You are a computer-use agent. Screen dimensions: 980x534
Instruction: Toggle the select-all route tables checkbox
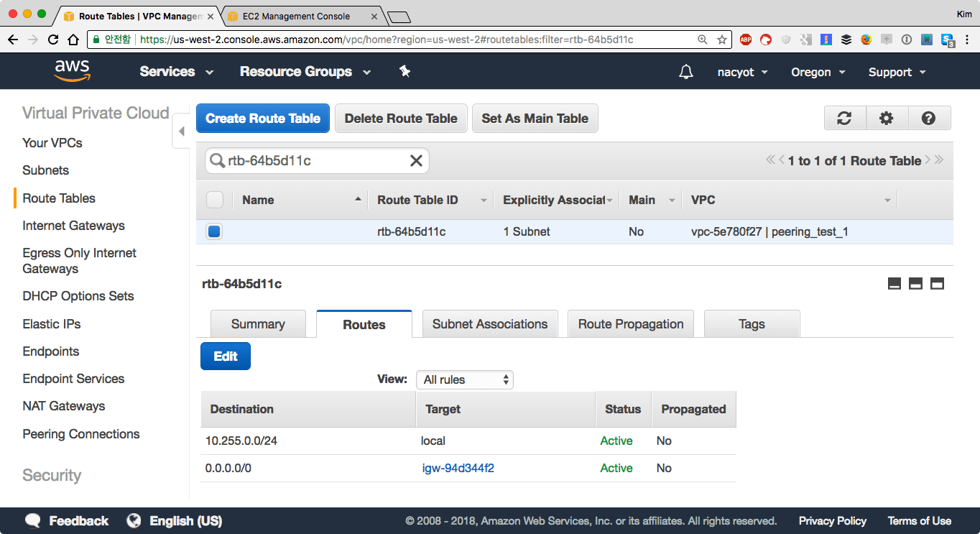[215, 200]
